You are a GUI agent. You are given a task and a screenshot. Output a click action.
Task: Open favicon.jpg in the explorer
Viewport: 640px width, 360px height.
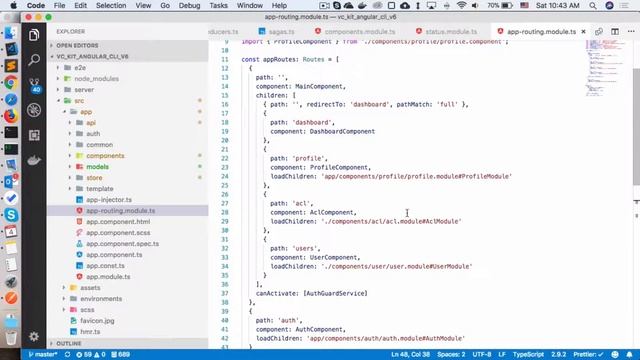click(x=97, y=321)
